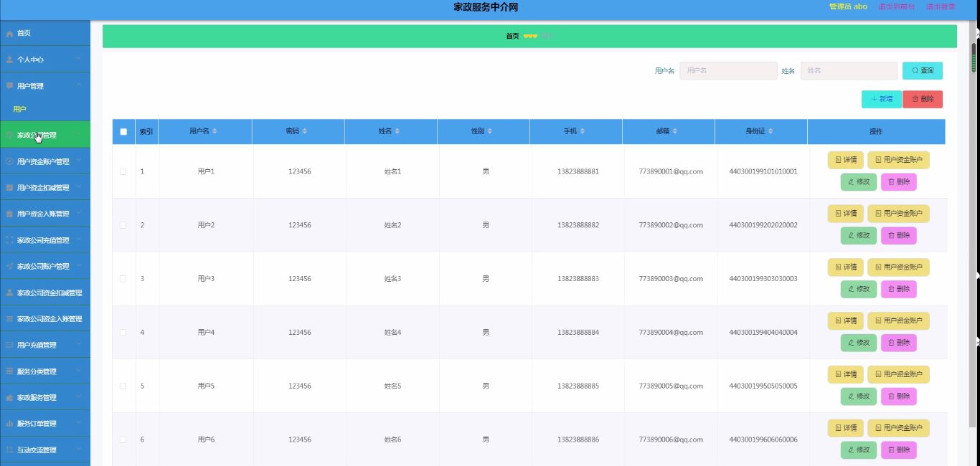Focus the 姓名 search input field
Viewport: 980px width, 466px height.
(849, 71)
